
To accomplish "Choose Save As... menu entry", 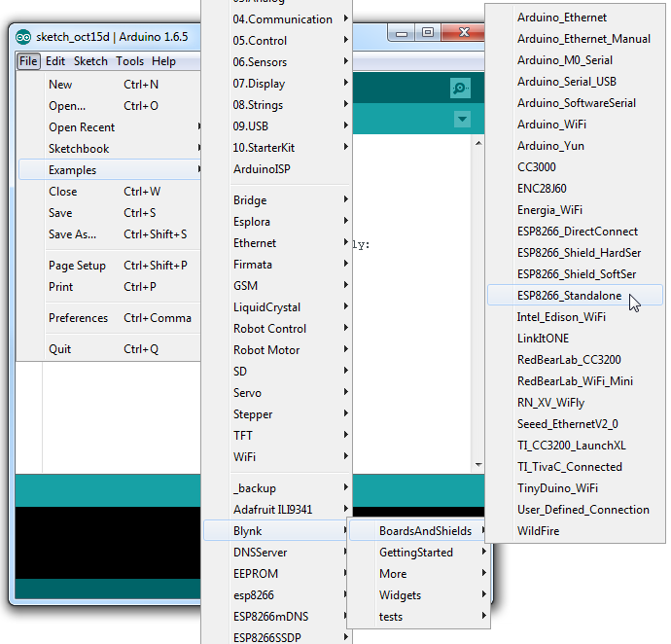I will click(109, 234).
